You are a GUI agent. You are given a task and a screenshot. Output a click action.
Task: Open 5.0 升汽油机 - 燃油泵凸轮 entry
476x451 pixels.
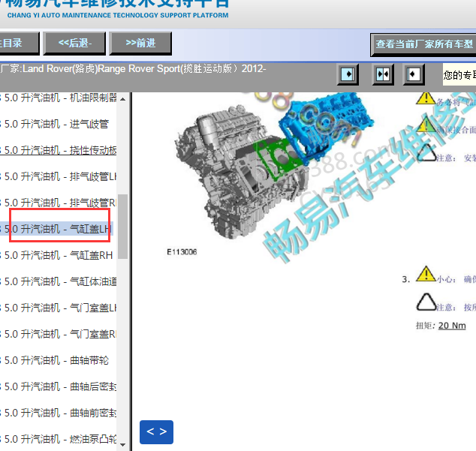click(x=59, y=439)
